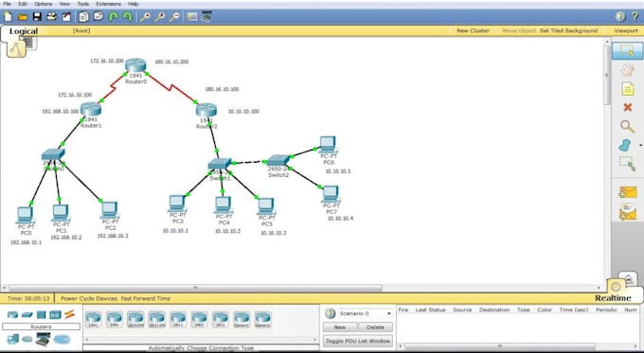644x353 pixels.
Task: Print the workspace using the printer icon
Action: [52, 17]
